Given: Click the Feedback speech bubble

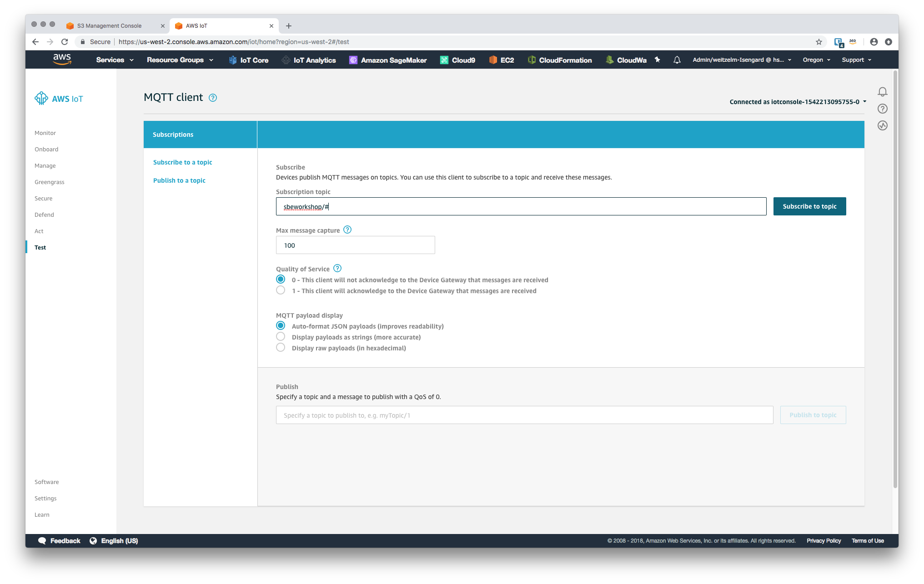Looking at the screenshot, I should [42, 540].
